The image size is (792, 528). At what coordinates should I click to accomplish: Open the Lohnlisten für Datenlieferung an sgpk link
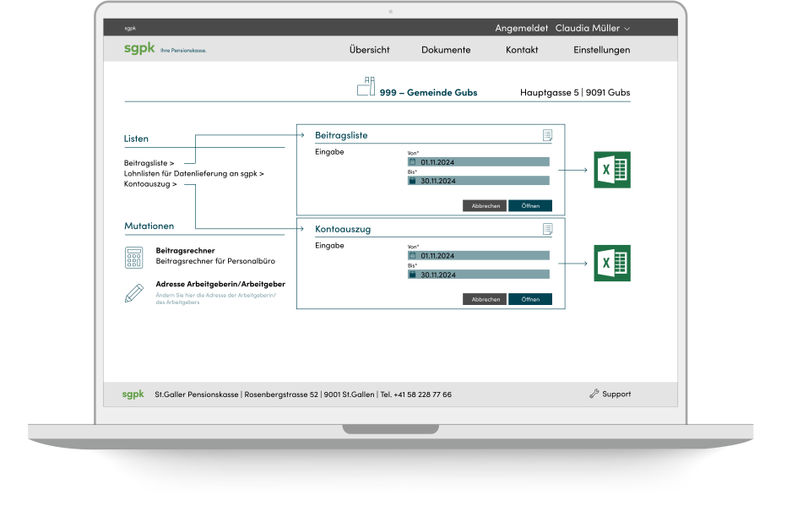pos(193,173)
